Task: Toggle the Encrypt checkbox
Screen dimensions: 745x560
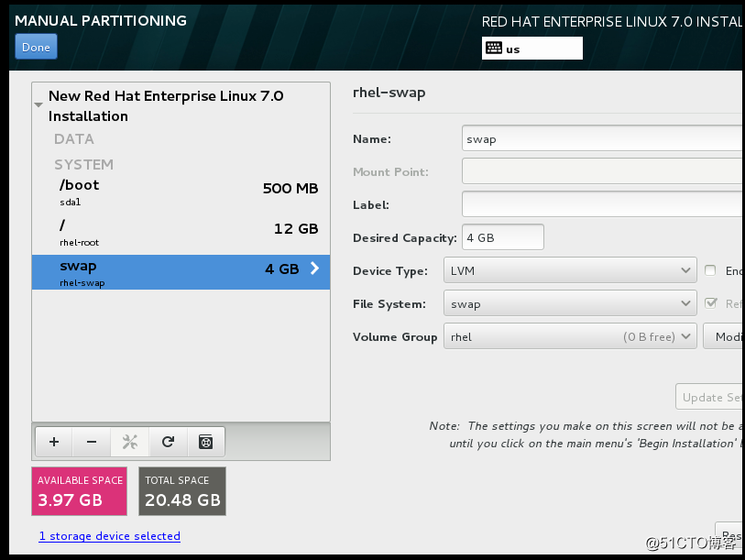Action: [x=710, y=270]
